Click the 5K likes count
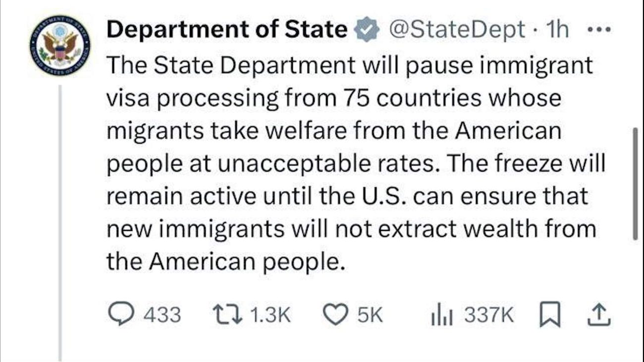The image size is (644, 362). (x=371, y=315)
